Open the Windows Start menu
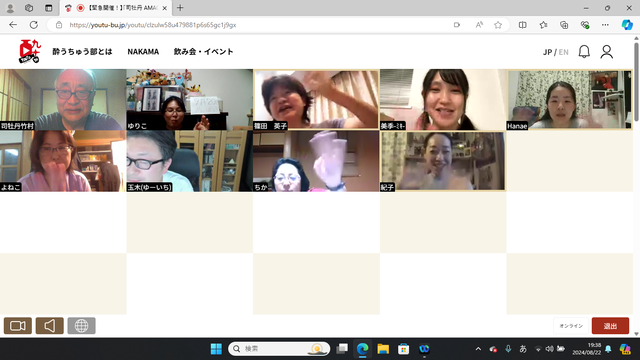640x360 pixels. (x=216, y=349)
